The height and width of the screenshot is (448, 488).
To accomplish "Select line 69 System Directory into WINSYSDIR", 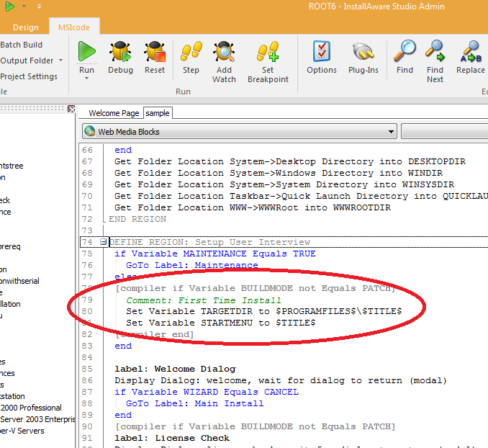I will click(284, 184).
